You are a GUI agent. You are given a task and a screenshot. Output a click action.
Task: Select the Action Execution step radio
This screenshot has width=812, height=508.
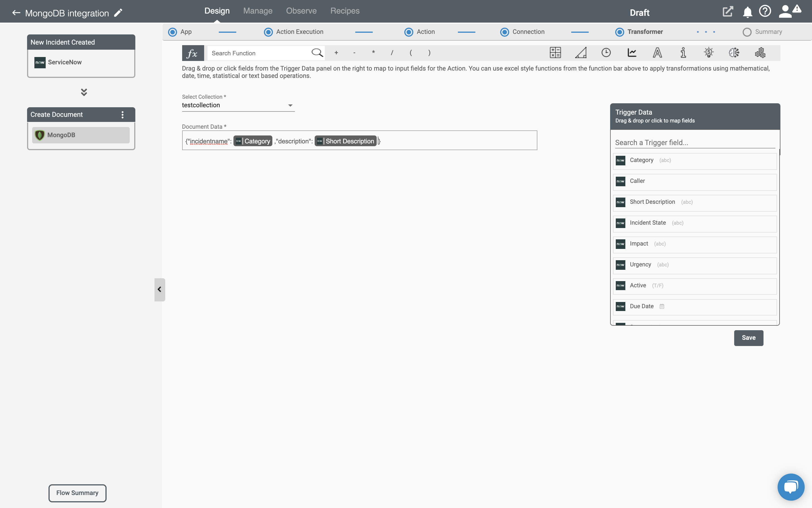coord(268,32)
